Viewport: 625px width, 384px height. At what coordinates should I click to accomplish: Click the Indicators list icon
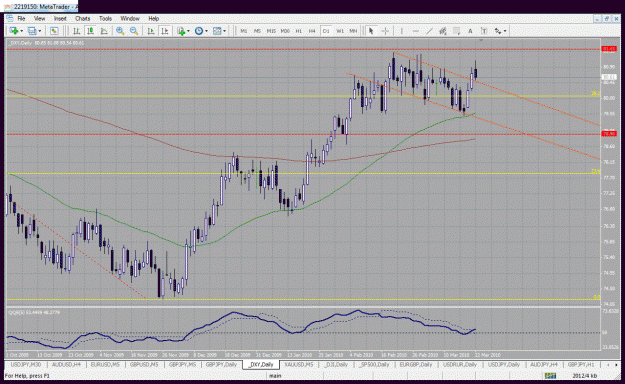[181, 31]
